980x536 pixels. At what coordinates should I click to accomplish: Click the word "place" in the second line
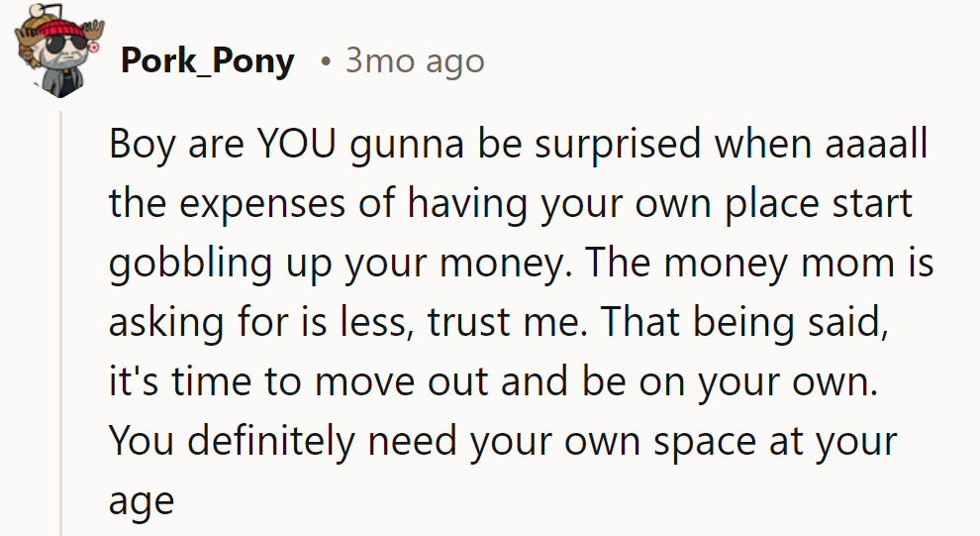766,206
